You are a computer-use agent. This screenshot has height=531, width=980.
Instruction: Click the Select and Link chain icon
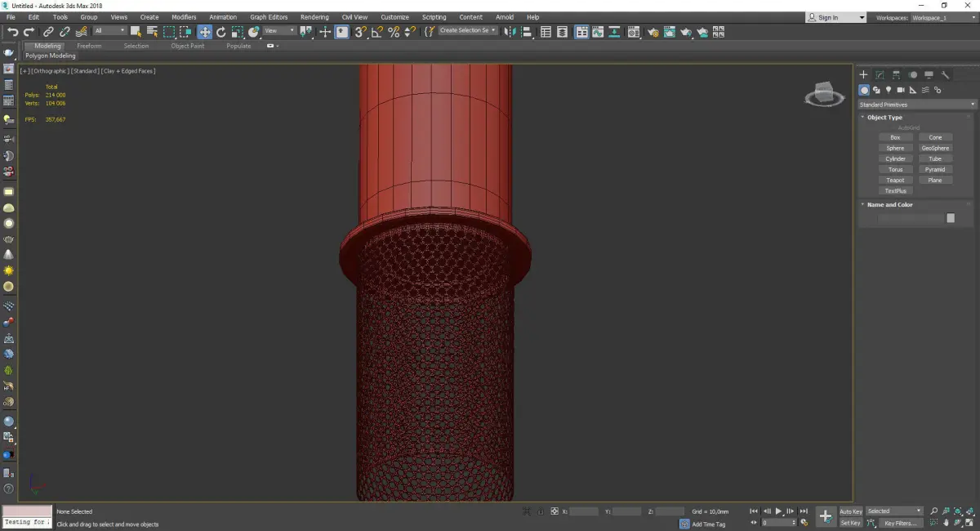pos(49,32)
